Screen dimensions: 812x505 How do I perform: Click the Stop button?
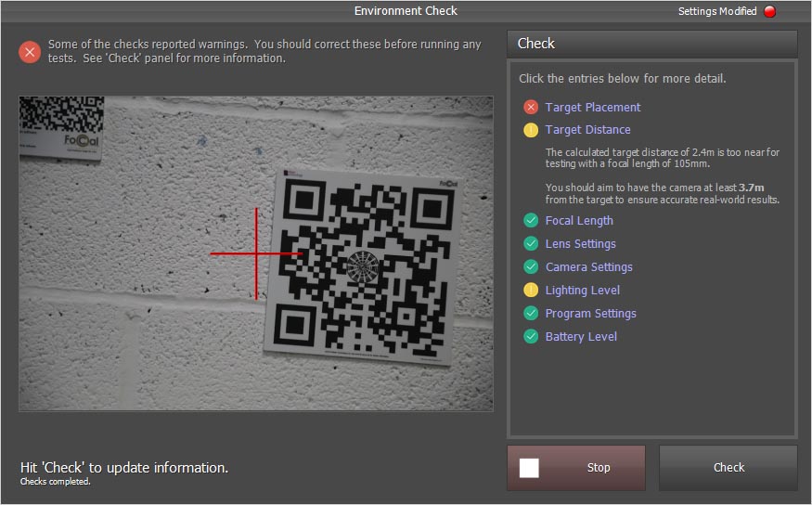(576, 468)
